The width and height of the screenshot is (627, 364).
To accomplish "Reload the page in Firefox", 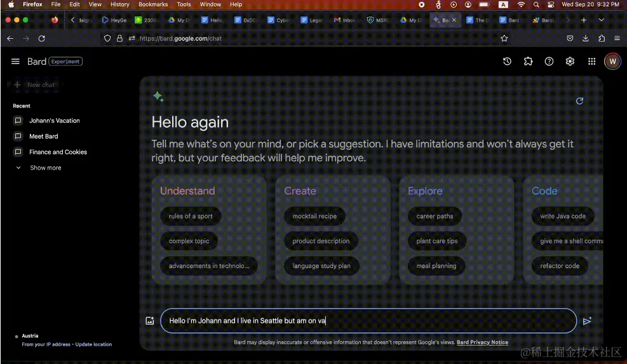I will pyautogui.click(x=41, y=38).
